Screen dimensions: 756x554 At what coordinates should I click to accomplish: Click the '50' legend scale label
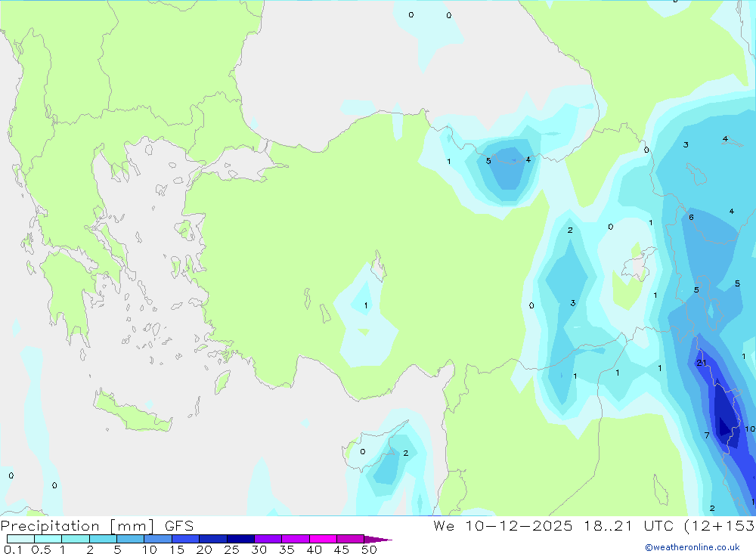[x=369, y=549]
